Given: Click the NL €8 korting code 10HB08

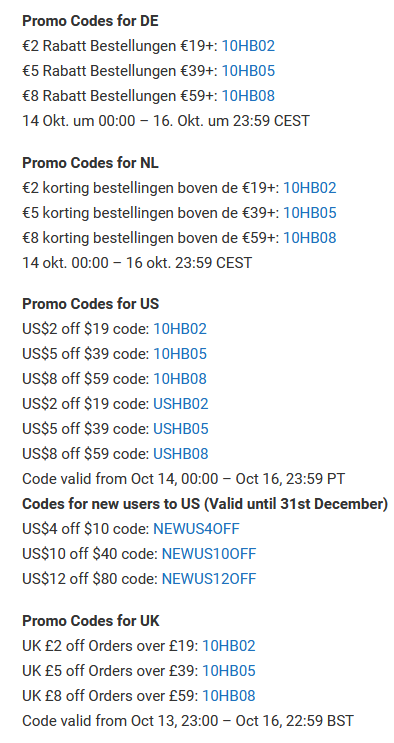Looking at the screenshot, I should coord(310,238).
